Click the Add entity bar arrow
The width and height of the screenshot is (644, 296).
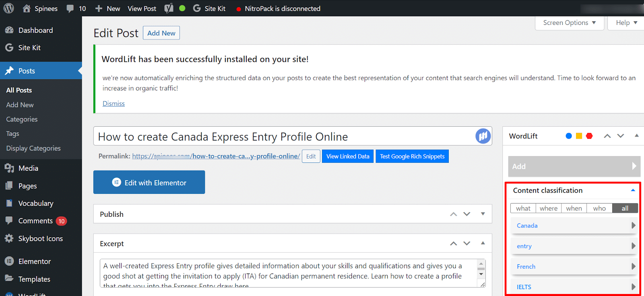click(x=634, y=166)
